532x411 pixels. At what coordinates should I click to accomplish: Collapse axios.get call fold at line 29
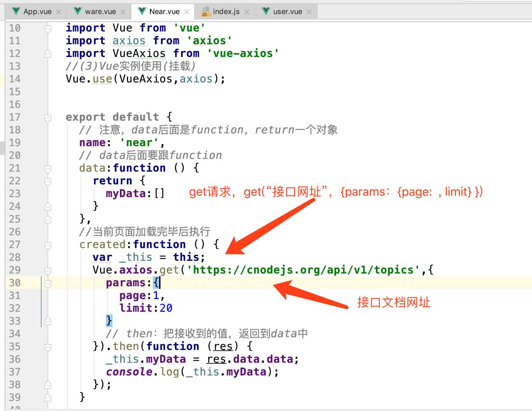48,271
